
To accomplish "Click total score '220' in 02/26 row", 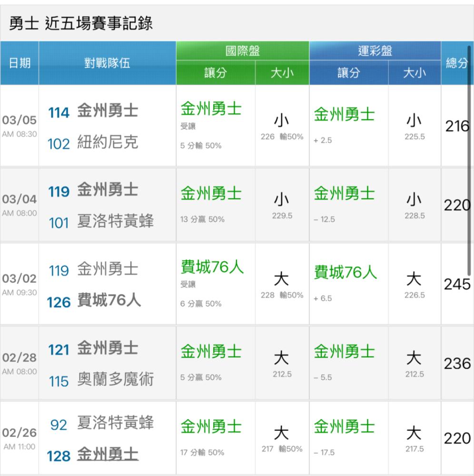I will (457, 438).
